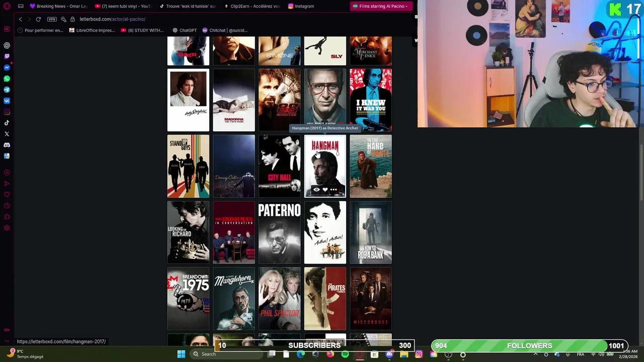This screenshot has height=362, width=644.
Task: Select the Films starring Al Pacino tab
Action: click(x=382, y=6)
